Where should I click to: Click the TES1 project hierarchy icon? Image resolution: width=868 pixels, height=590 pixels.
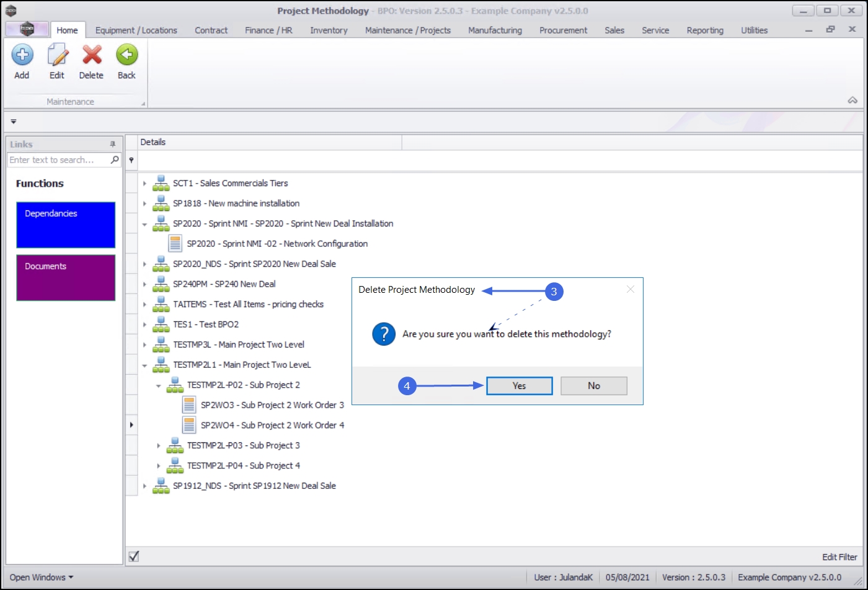coord(161,324)
